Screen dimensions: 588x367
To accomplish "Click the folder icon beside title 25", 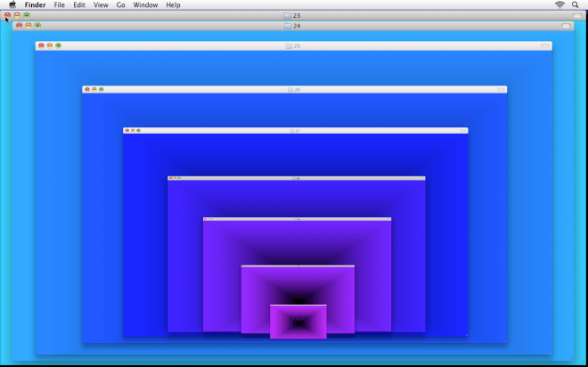I will (x=289, y=45).
